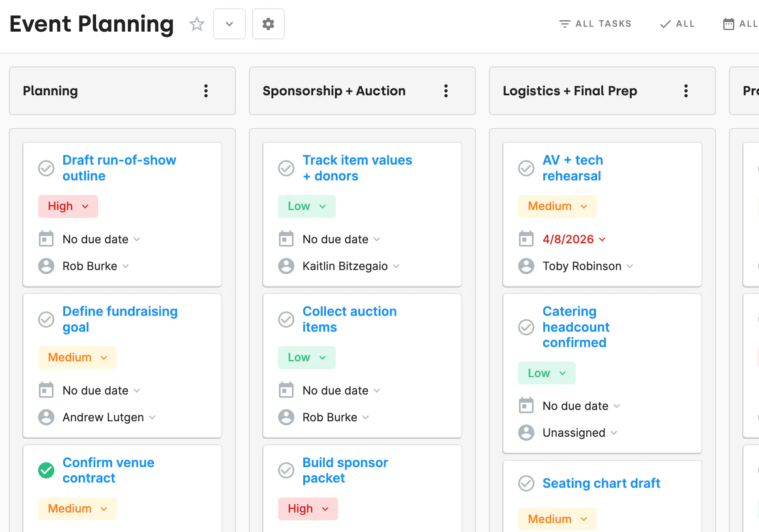Image resolution: width=759 pixels, height=532 pixels.
Task: Open Seating chart draft task
Action: pyautogui.click(x=601, y=483)
